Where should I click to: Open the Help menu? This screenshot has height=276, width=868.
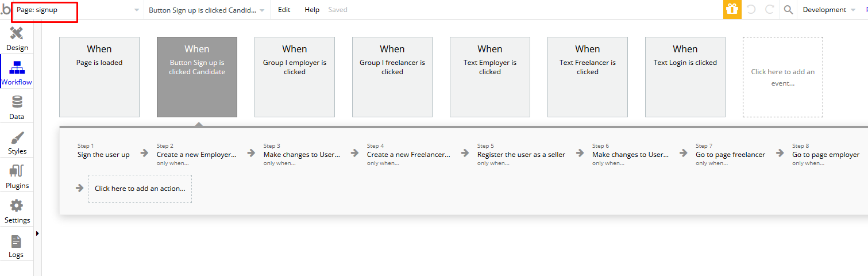312,10
